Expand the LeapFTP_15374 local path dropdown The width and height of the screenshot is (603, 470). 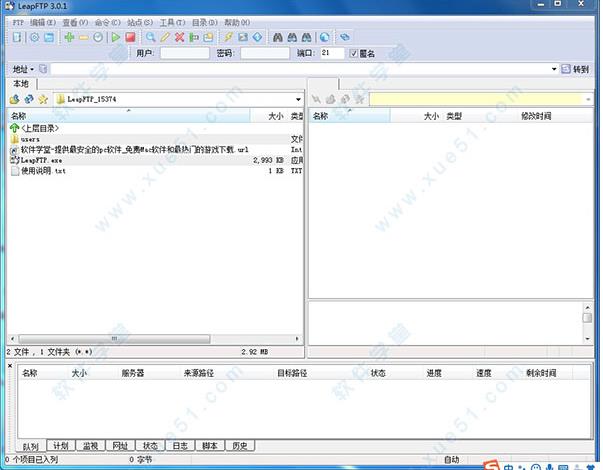pyautogui.click(x=298, y=99)
